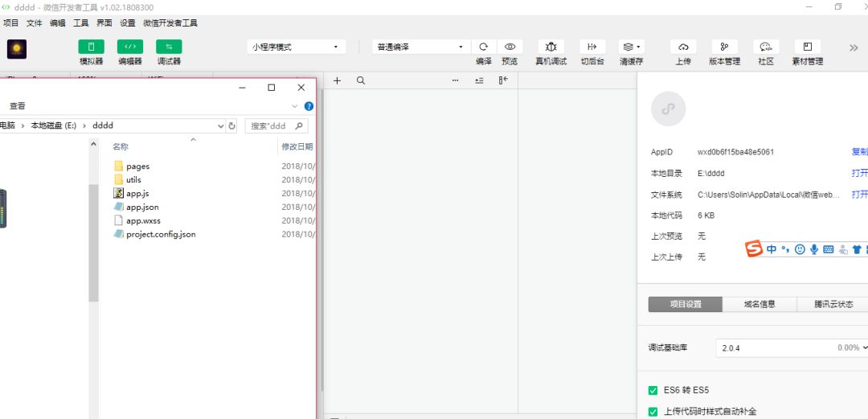Click the project avatar in toolbar
Image resolution: width=868 pixels, height=419 pixels.
click(x=17, y=49)
